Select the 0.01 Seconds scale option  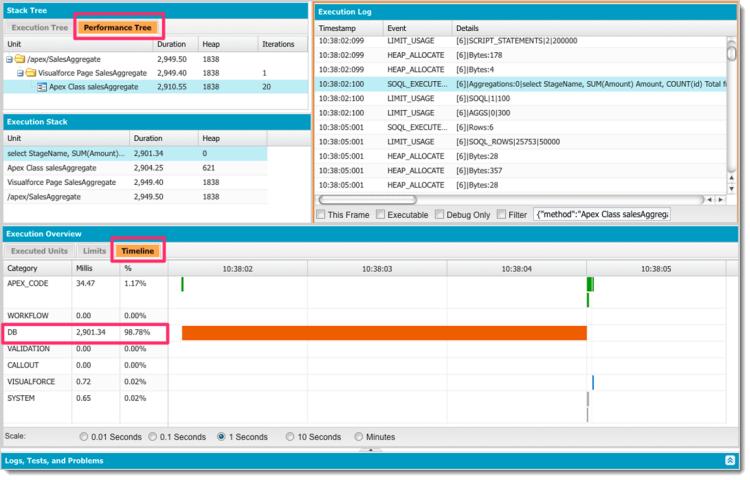click(x=84, y=437)
